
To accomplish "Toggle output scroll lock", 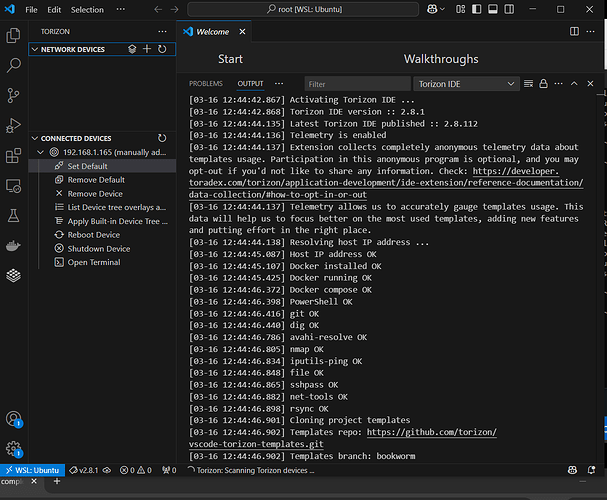I will click(x=544, y=84).
